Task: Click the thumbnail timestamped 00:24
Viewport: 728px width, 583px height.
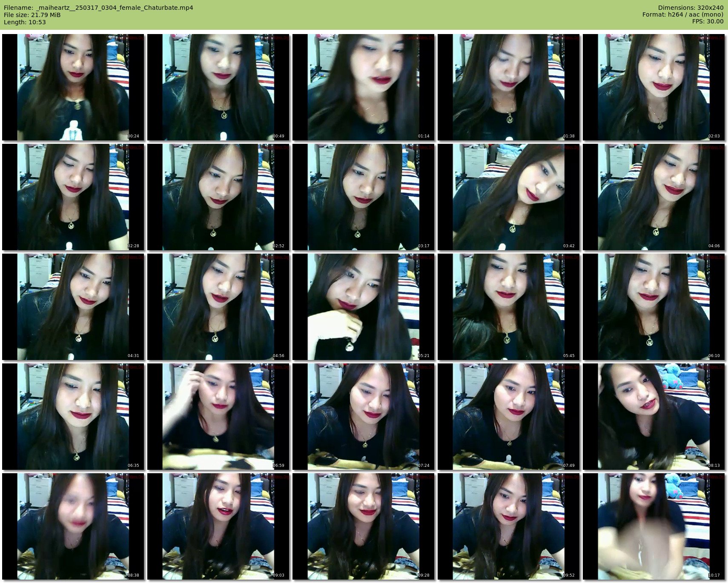Action: click(x=73, y=87)
